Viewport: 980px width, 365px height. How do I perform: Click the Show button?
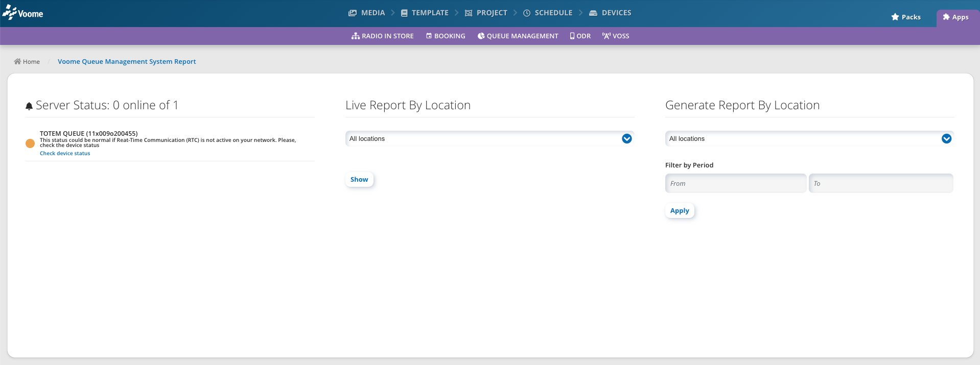coord(359,180)
